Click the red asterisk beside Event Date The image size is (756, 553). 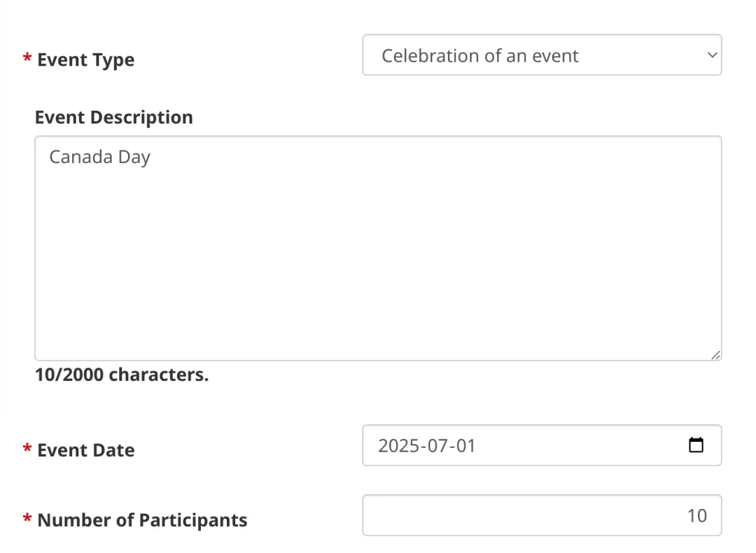coord(27,448)
